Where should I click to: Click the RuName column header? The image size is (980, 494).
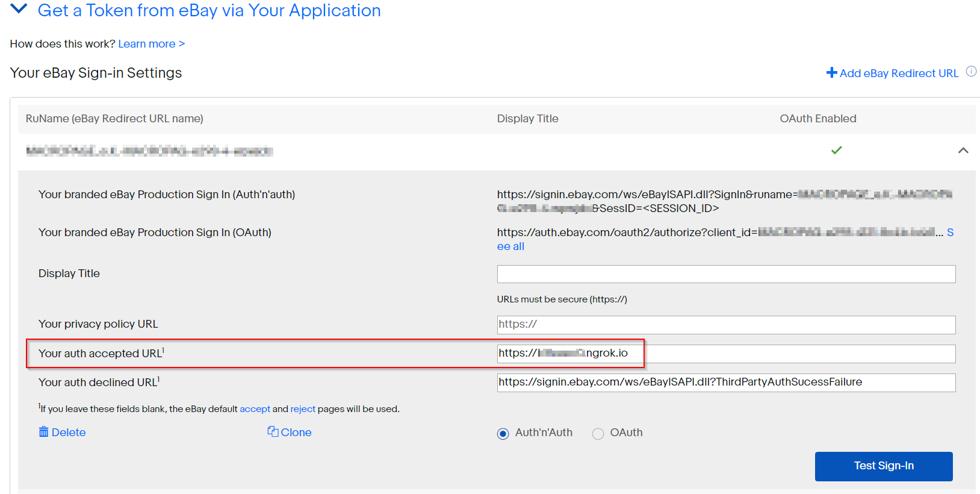click(x=114, y=119)
